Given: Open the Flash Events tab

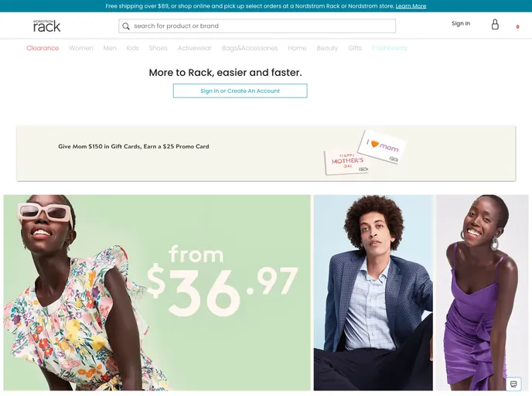Looking at the screenshot, I should pos(389,48).
